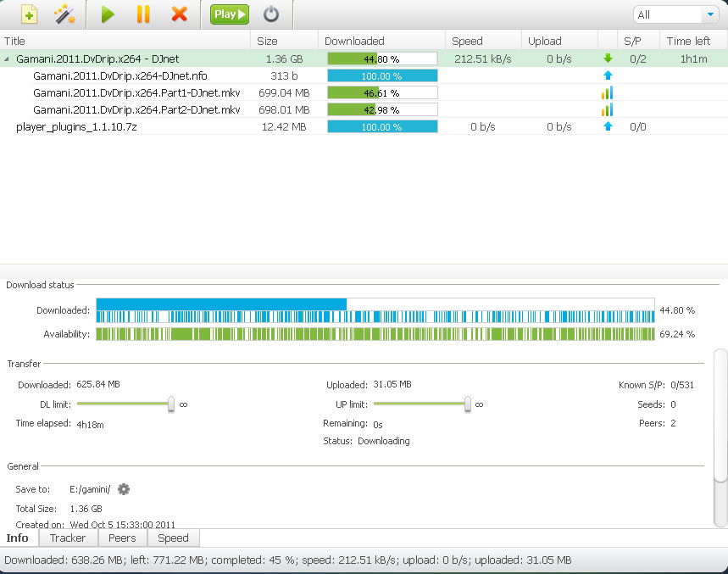The image size is (728, 574).
Task: Click the status bar download summary
Action: [288, 560]
